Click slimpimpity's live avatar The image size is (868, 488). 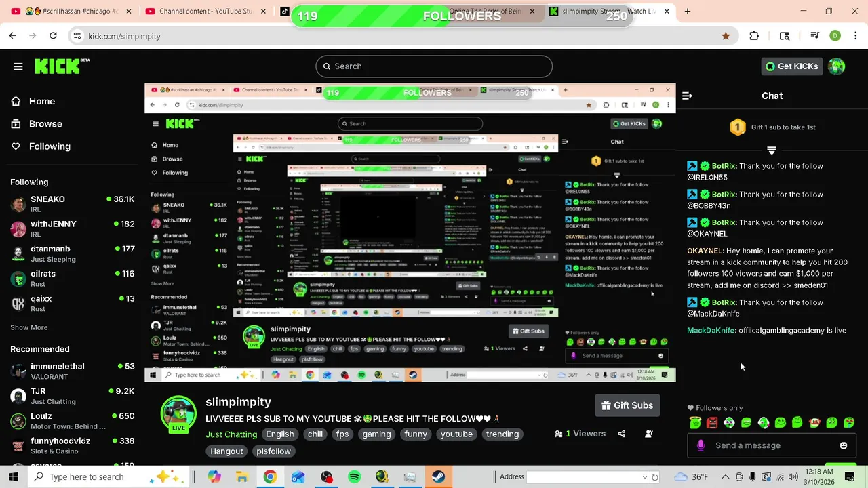click(x=178, y=414)
